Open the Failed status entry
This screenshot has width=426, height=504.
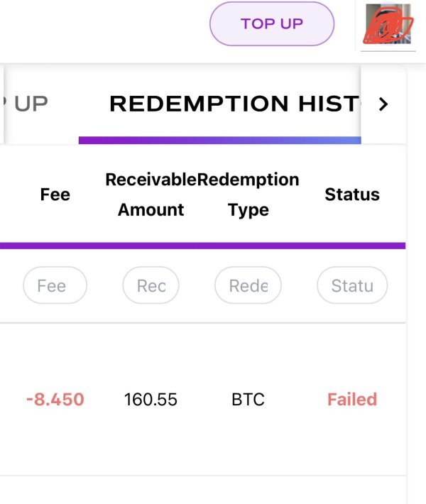click(x=352, y=400)
